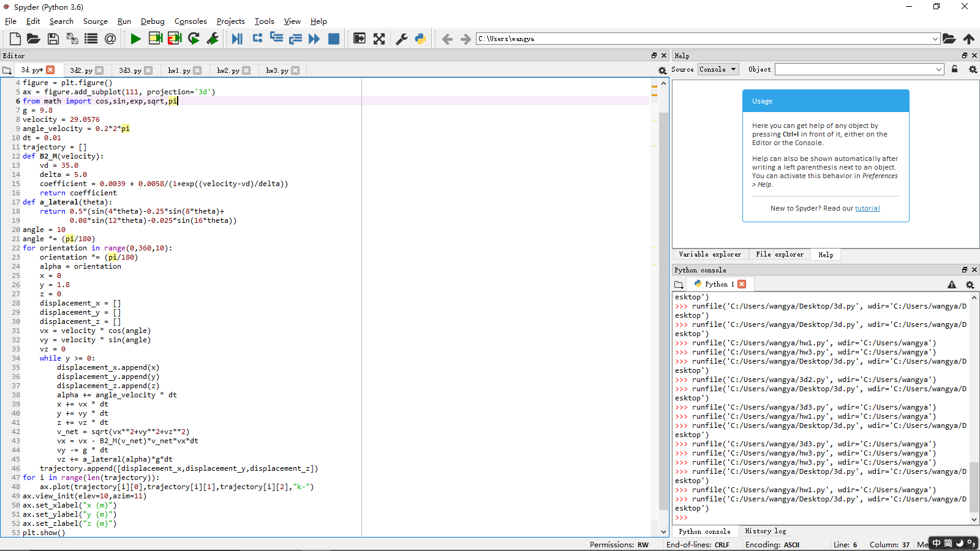The image size is (980, 551).
Task: Click the new file blank page icon
Action: click(15, 39)
